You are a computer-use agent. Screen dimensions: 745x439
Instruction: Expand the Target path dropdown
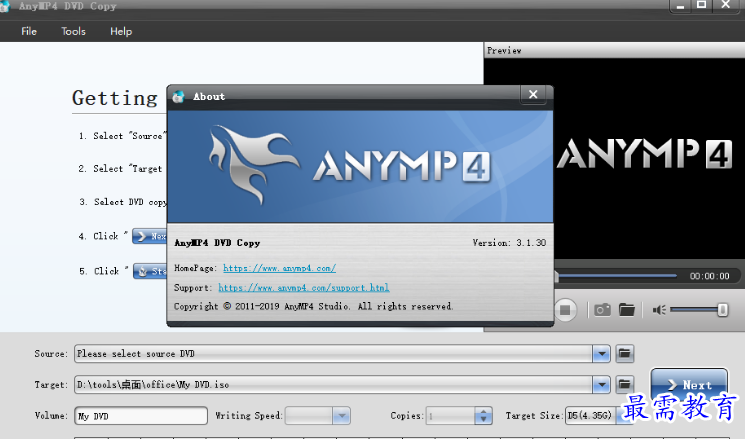(602, 384)
